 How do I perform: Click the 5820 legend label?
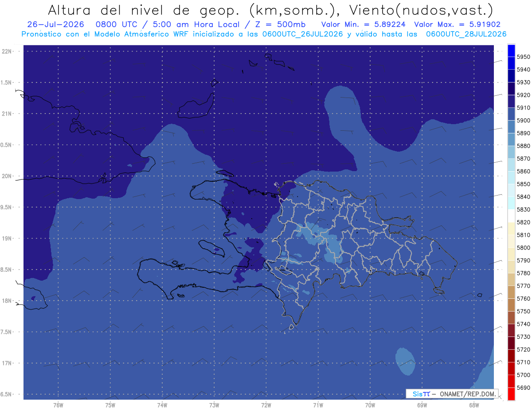[x=523, y=222]
